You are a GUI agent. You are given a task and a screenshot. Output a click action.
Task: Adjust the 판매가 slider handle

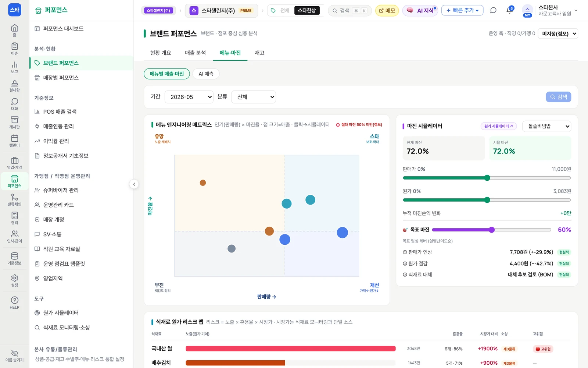(x=487, y=178)
